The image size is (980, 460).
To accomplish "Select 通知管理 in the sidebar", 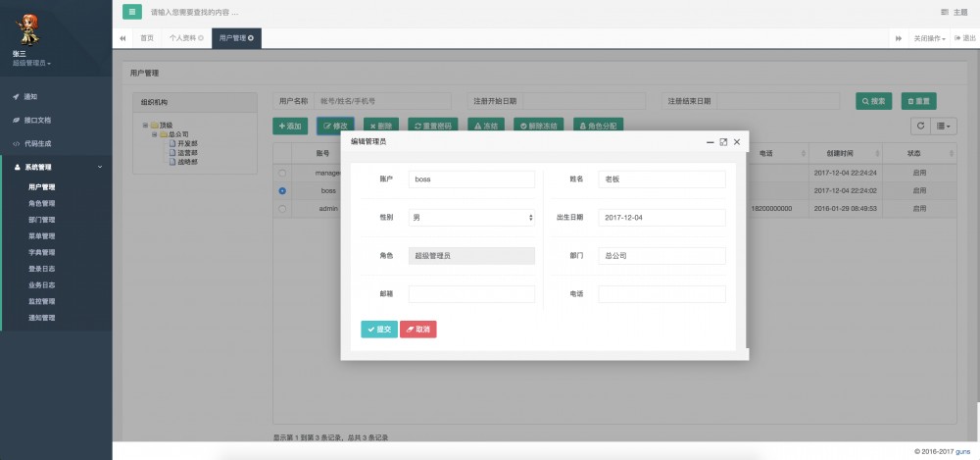I will tap(42, 318).
